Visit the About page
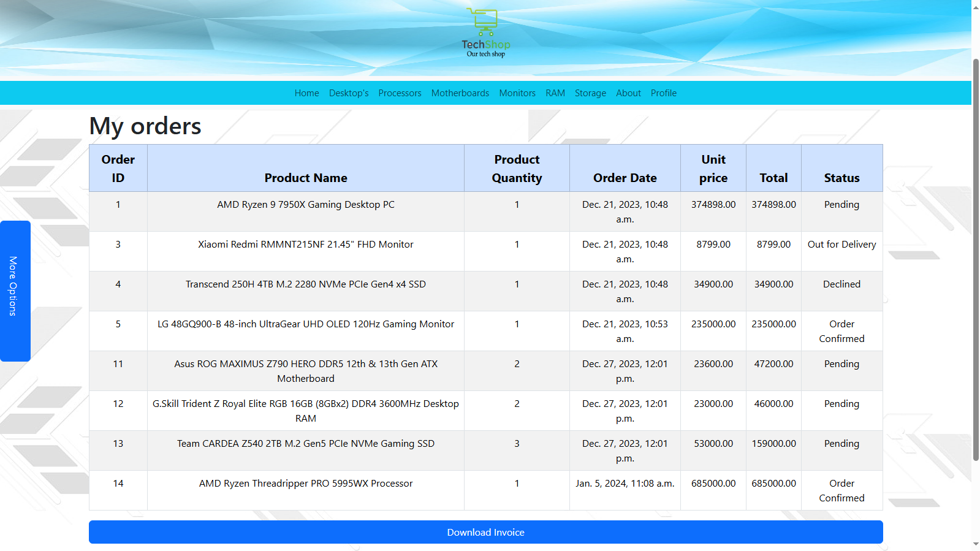Screen dimensions: 980x551 (x=628, y=93)
